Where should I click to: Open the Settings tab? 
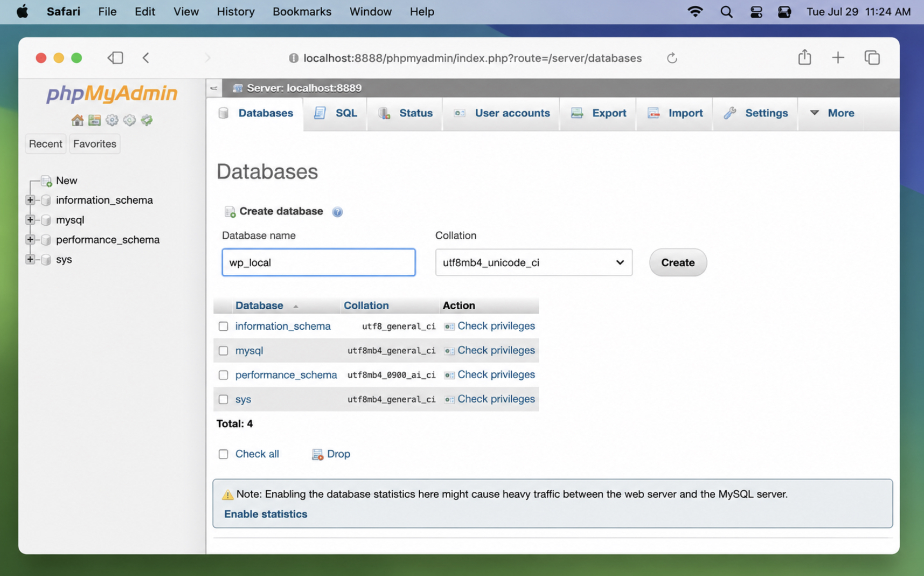pyautogui.click(x=755, y=113)
